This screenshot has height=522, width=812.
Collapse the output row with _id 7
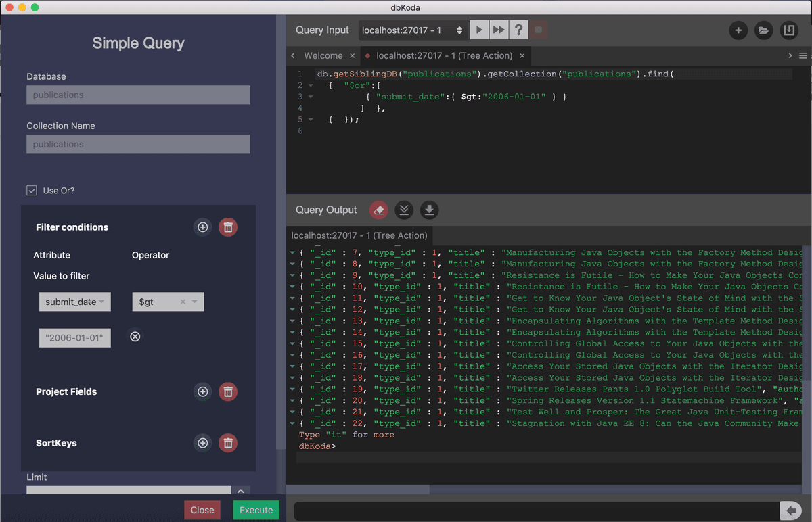click(292, 253)
